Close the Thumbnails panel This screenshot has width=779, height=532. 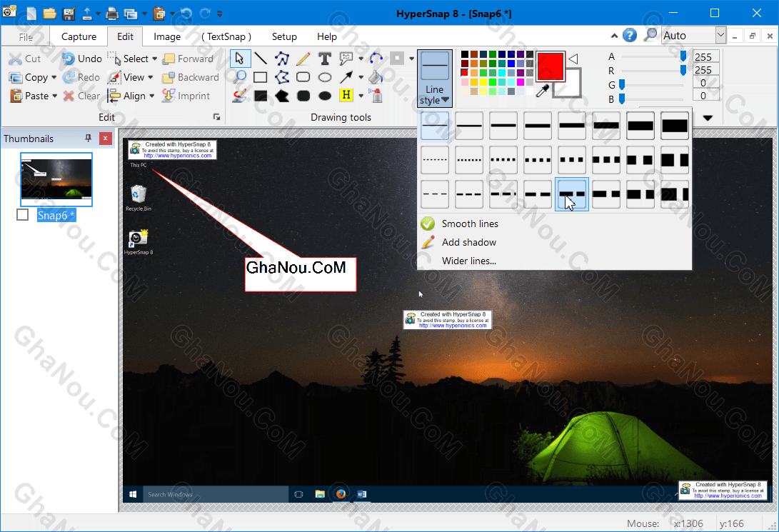(106, 138)
